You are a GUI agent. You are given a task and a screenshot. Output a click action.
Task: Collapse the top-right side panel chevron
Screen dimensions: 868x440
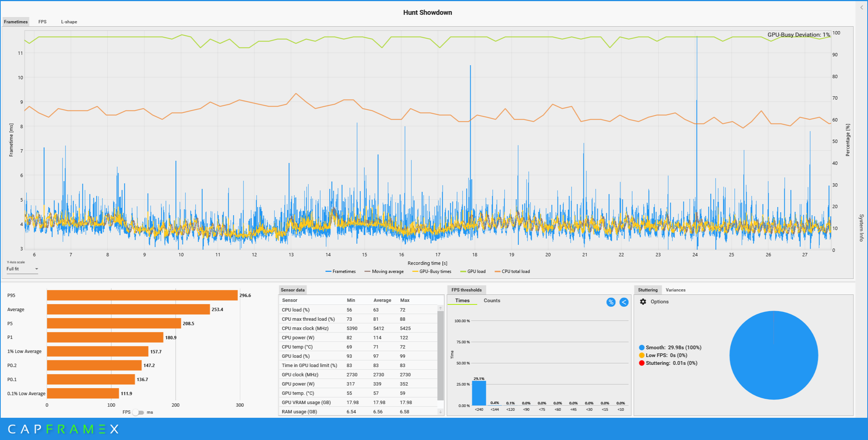pyautogui.click(x=862, y=7)
